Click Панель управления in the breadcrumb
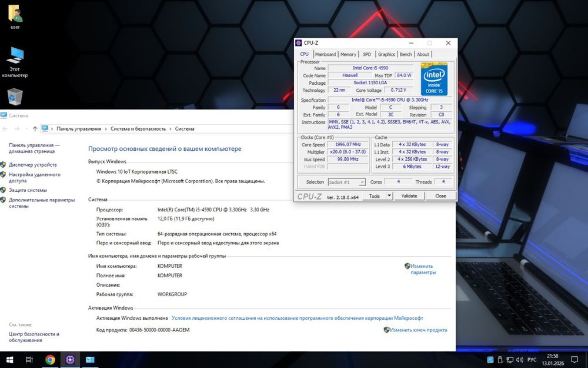Image resolution: width=588 pixels, height=368 pixels. 79,129
